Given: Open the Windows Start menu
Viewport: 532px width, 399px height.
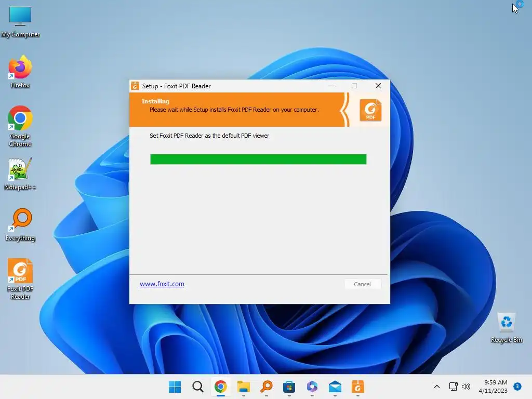Looking at the screenshot, I should (x=175, y=387).
